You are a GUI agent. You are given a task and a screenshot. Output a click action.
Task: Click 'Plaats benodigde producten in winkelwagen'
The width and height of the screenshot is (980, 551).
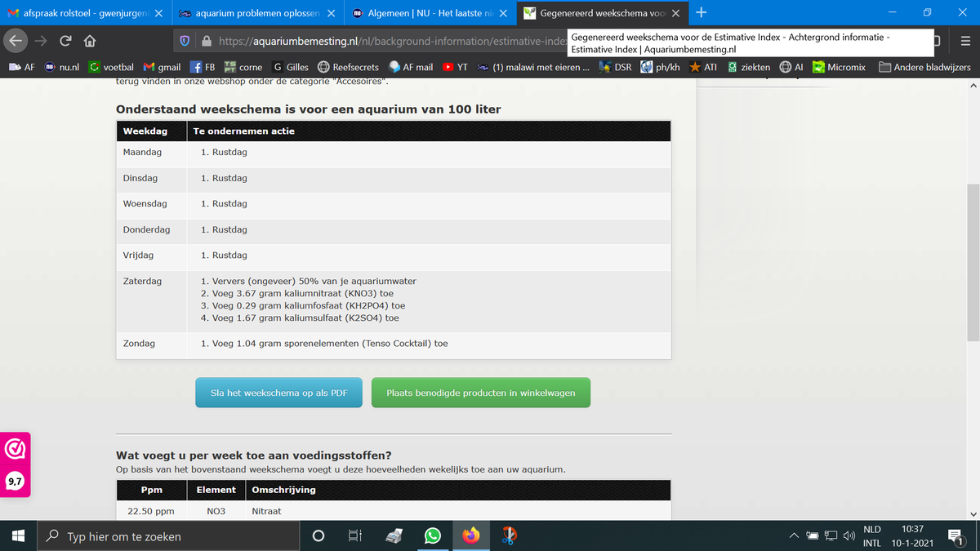480,393
